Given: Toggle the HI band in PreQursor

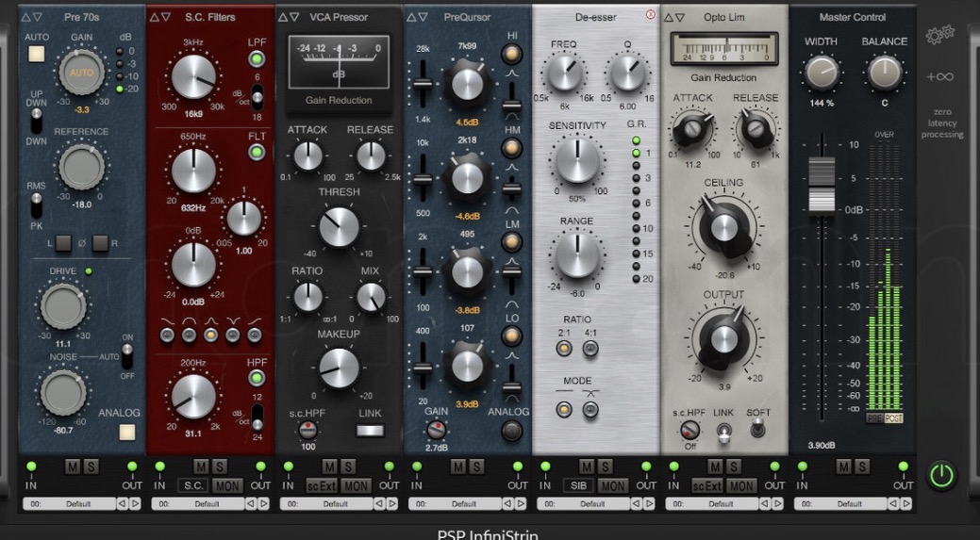Looking at the screenshot, I should point(512,55).
